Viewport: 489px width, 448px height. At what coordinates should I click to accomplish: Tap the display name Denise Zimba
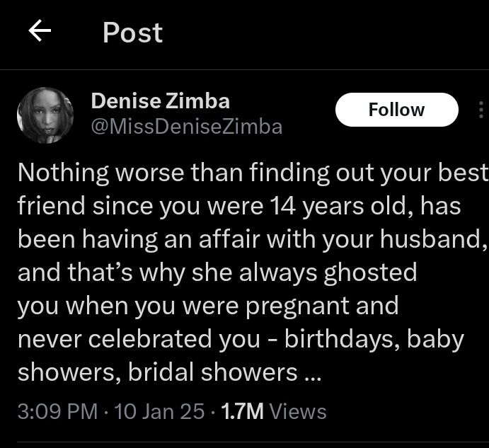coord(160,101)
